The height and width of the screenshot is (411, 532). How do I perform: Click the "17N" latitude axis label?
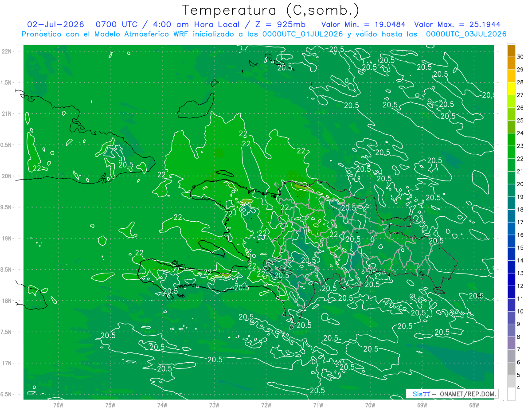pos(7,363)
